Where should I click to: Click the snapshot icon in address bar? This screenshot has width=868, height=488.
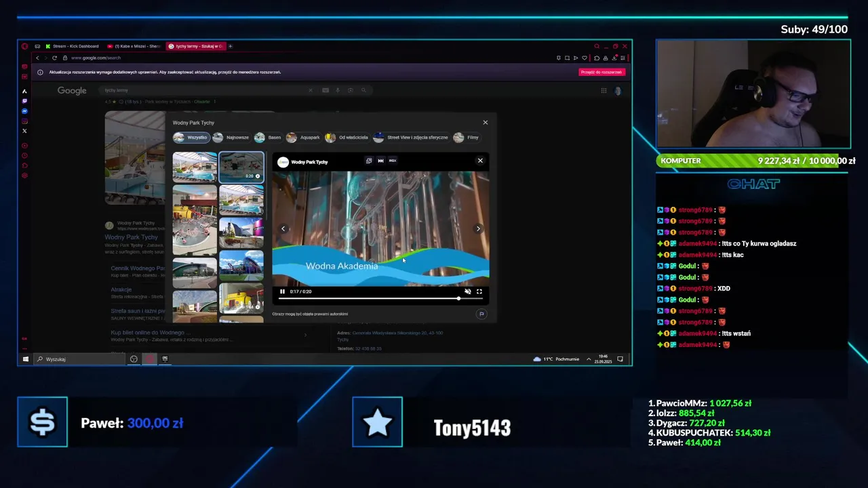[567, 58]
